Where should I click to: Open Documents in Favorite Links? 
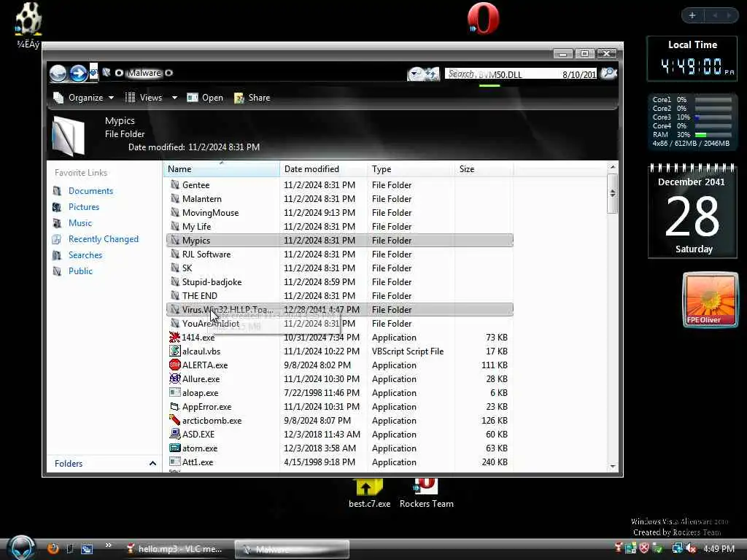click(x=90, y=191)
